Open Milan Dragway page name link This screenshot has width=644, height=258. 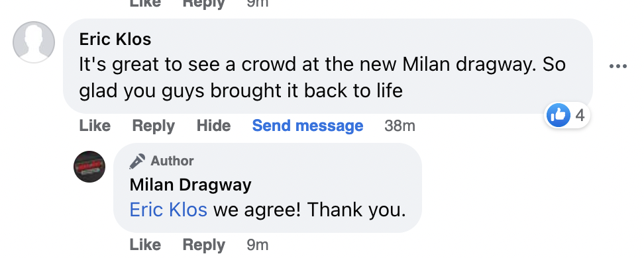tap(191, 185)
